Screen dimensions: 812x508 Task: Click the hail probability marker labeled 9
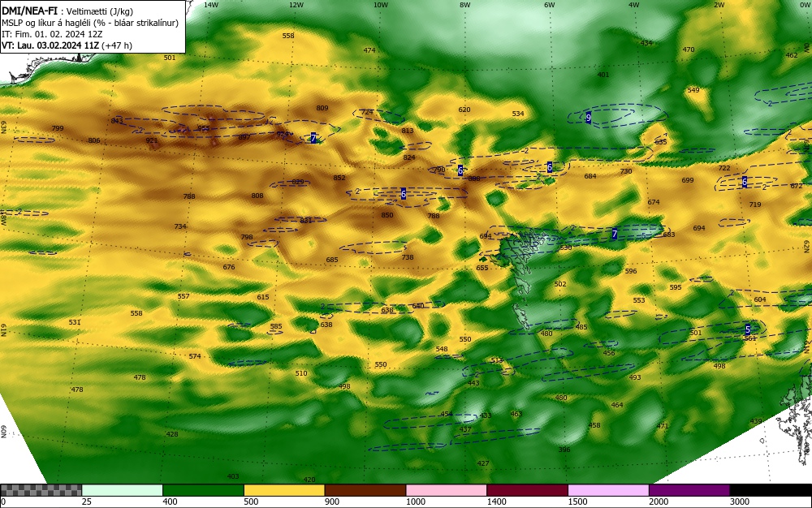coord(588,118)
